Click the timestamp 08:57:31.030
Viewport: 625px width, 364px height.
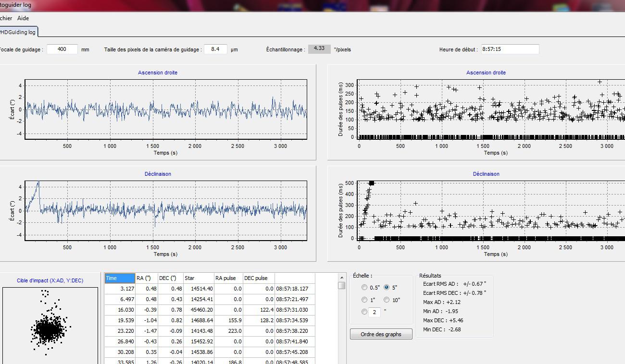pos(295,310)
